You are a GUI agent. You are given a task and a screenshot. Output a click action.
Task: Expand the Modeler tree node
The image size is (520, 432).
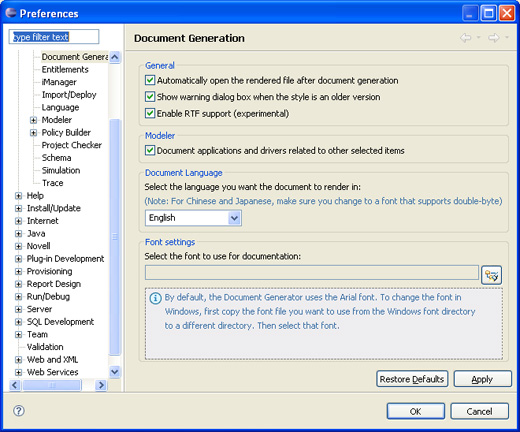pyautogui.click(x=33, y=120)
